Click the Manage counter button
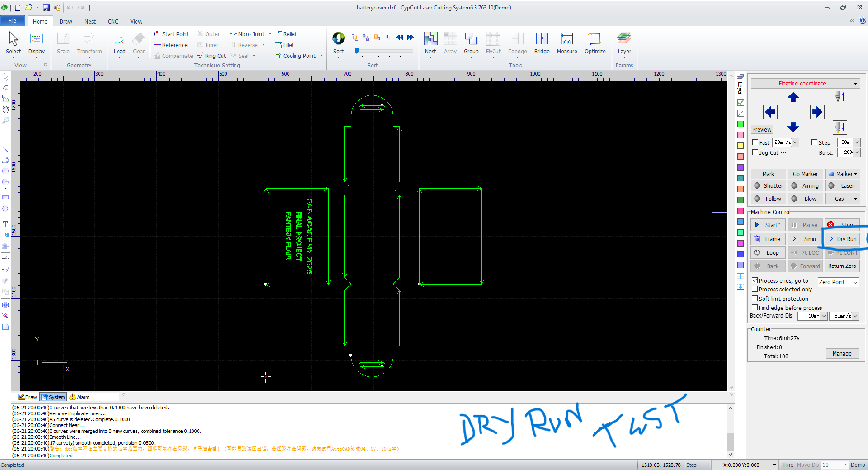 [x=842, y=354]
